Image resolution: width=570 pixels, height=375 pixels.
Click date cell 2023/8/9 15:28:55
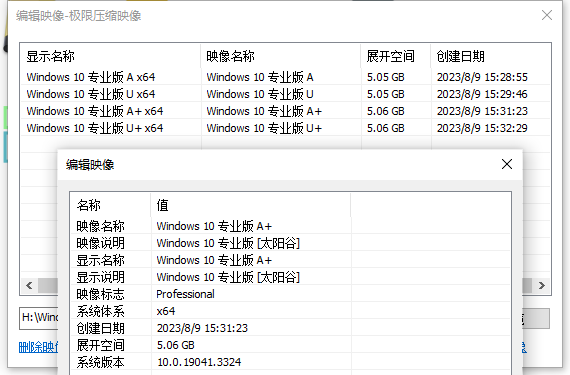(x=482, y=77)
